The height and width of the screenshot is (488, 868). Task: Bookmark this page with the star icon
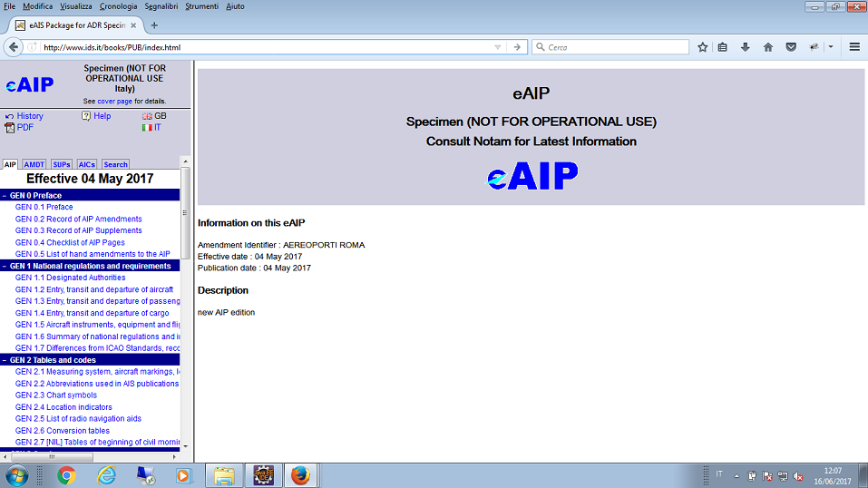pos(703,47)
